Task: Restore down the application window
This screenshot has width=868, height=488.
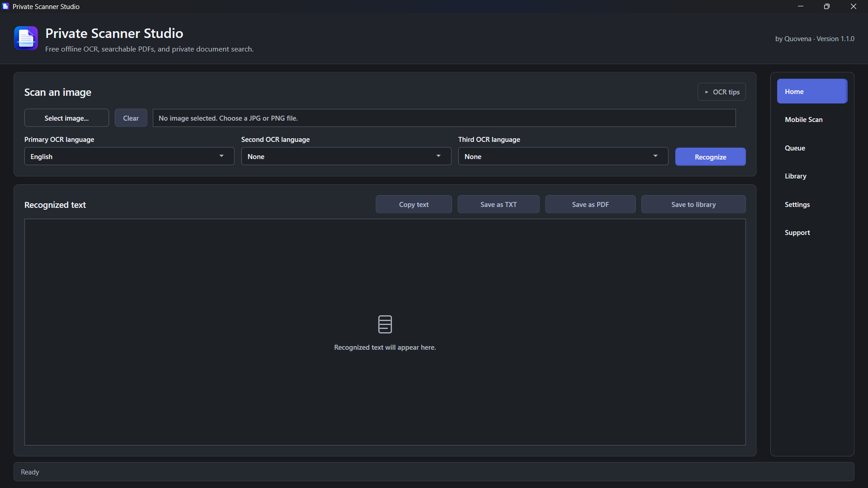Action: click(826, 6)
